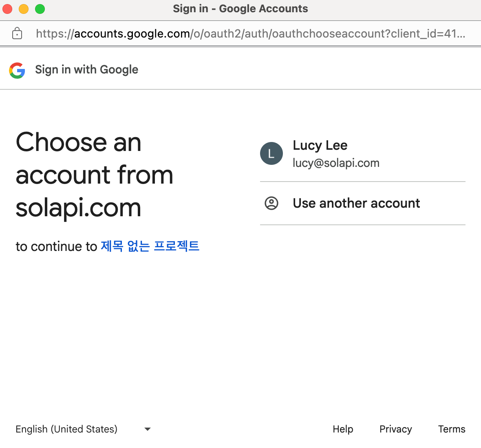Open the English (United States) language selector
The image size is (481, 448).
66,429
